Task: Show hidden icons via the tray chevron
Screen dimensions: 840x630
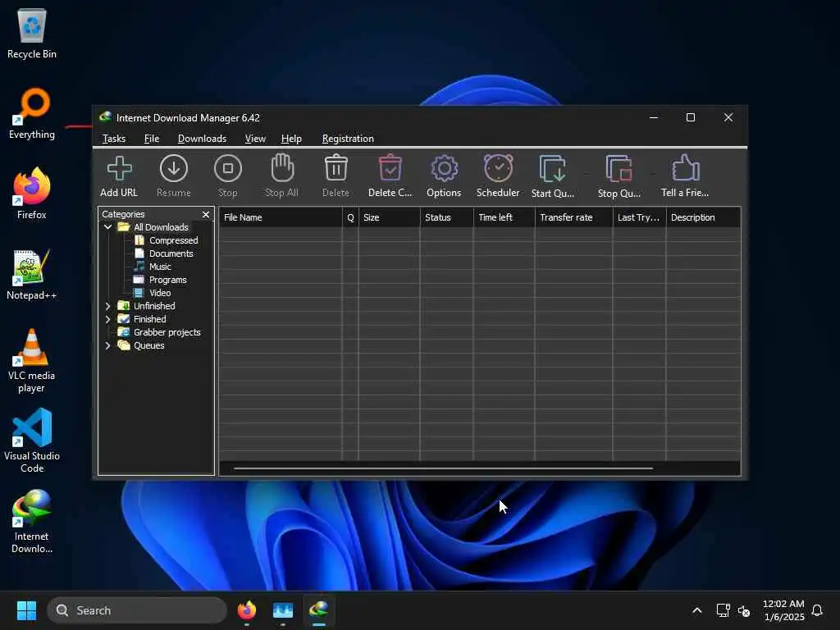Action: pos(697,610)
